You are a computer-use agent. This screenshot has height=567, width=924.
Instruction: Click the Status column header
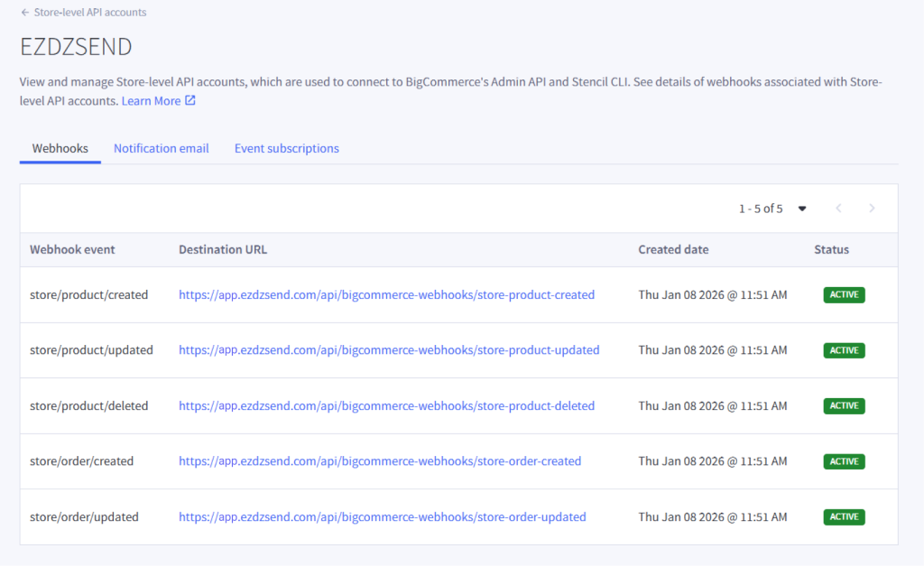tap(831, 250)
